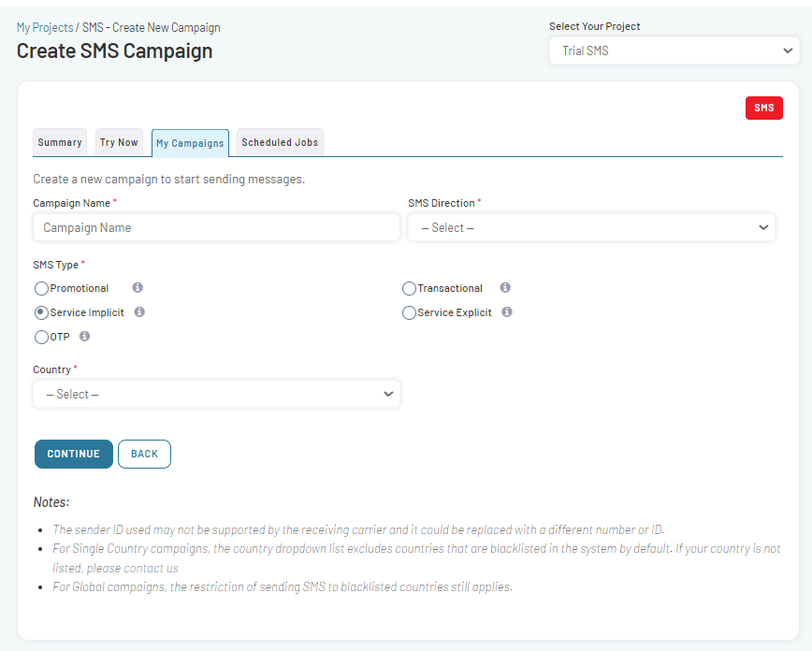Select the Service Explicit radio button
812x651 pixels.
(x=409, y=312)
